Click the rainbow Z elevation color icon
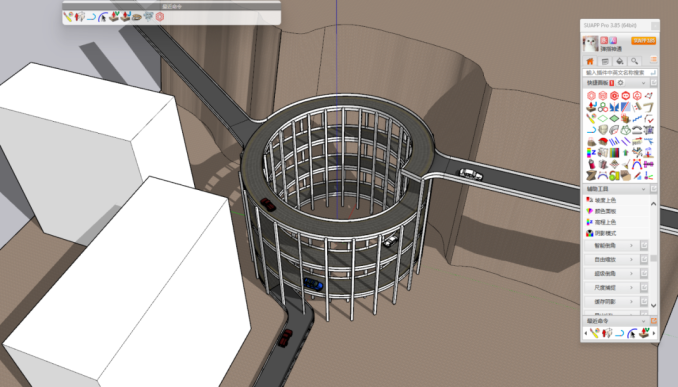Image resolution: width=678 pixels, height=387 pixels. pyautogui.click(x=591, y=153)
